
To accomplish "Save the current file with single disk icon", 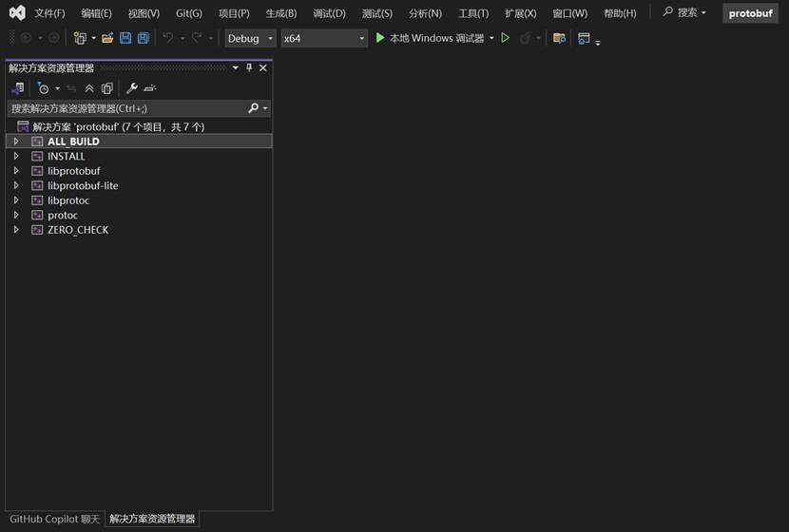I will [125, 38].
